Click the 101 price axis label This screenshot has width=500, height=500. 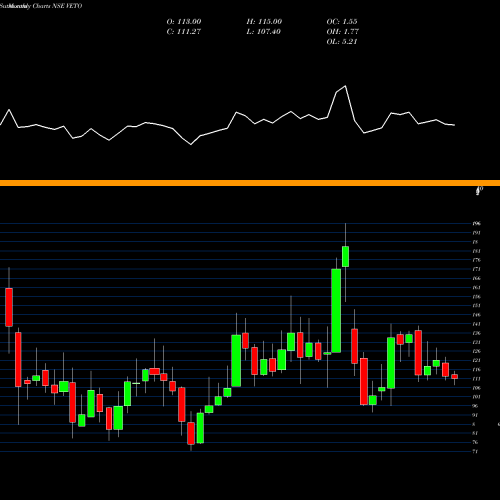pyautogui.click(x=476, y=397)
